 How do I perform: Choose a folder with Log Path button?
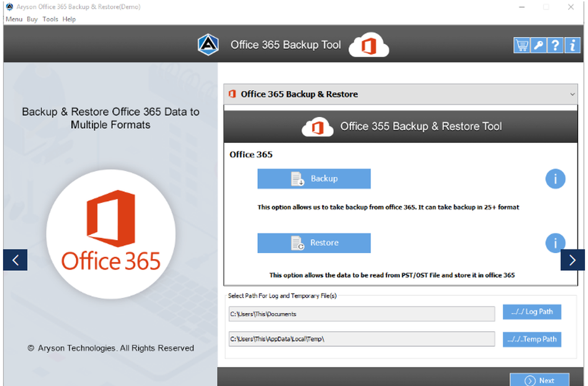pyautogui.click(x=532, y=312)
